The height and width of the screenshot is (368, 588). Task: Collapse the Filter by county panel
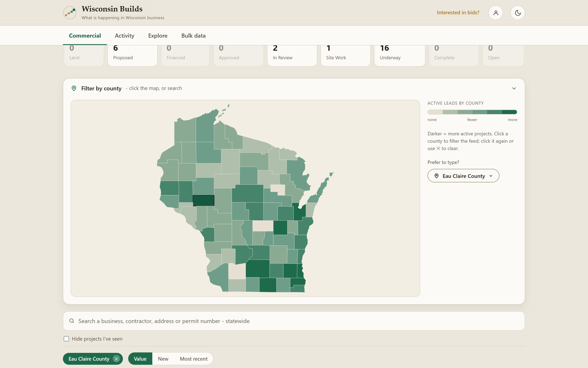pyautogui.click(x=514, y=88)
